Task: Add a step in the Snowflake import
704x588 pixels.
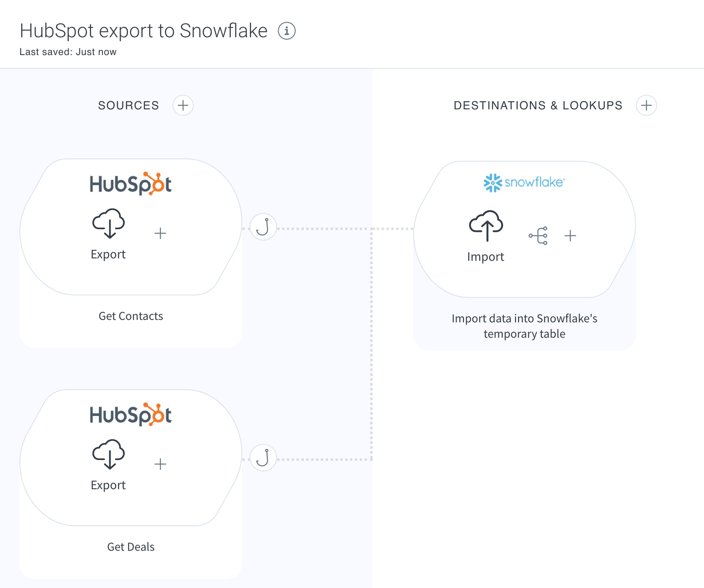Action: [570, 236]
